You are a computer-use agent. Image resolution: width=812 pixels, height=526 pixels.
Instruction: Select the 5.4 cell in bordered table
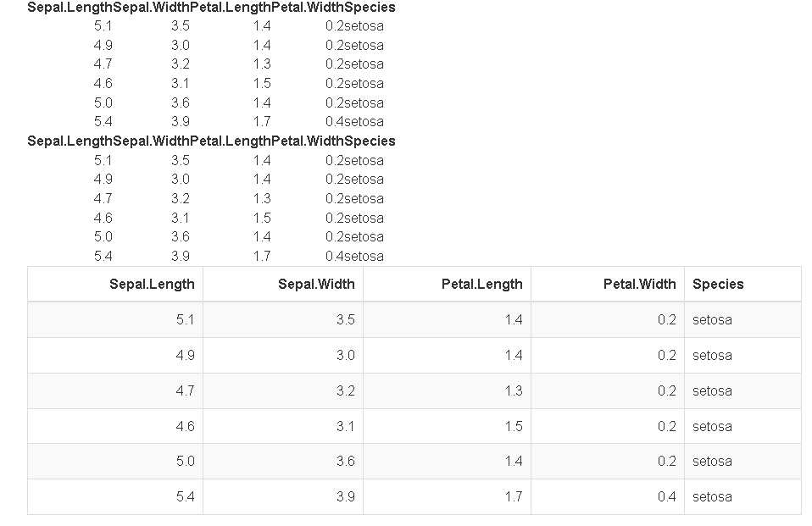point(115,497)
